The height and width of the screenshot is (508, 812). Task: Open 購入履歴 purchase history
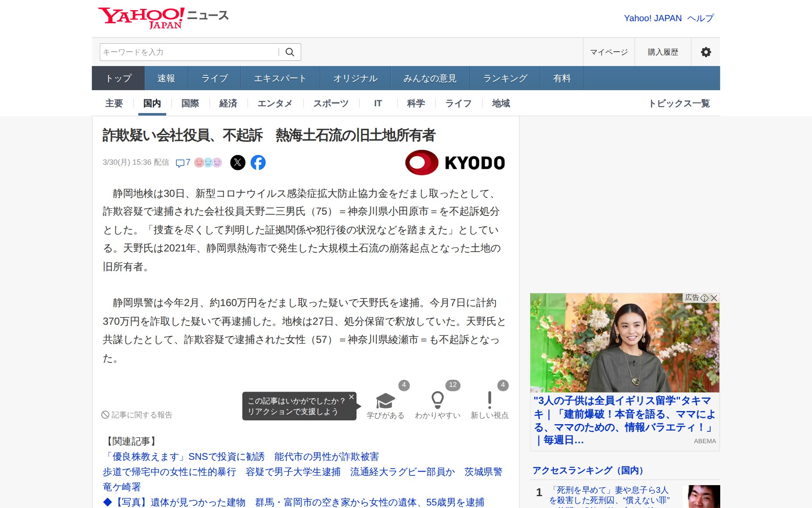point(663,52)
